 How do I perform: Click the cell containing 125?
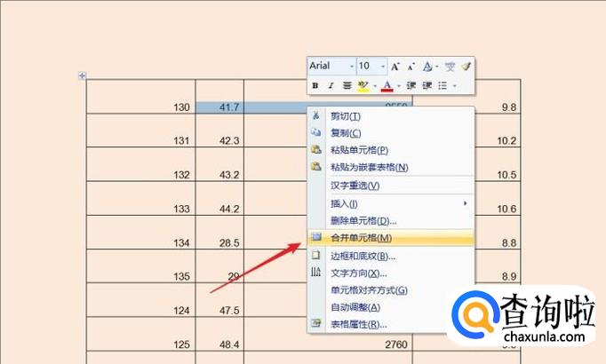tap(141, 335)
